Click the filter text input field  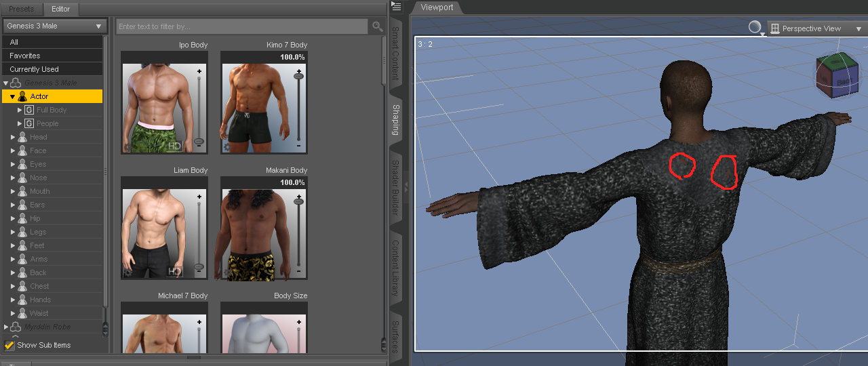coord(242,26)
